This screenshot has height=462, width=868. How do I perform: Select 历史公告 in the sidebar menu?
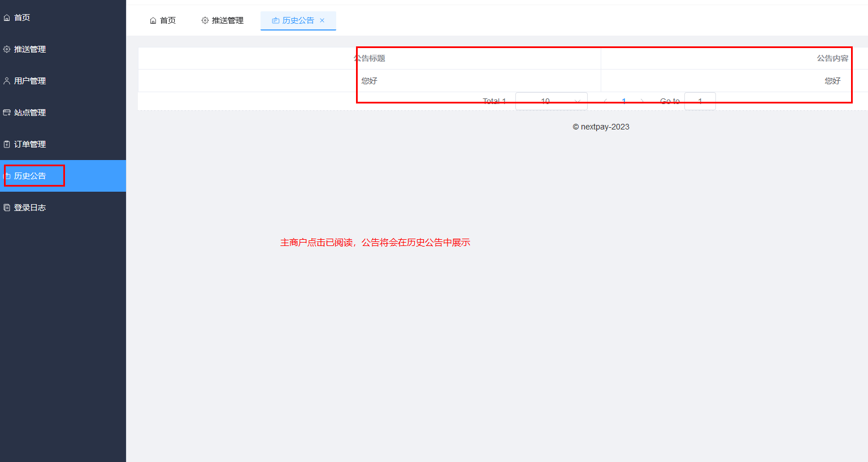click(63, 176)
